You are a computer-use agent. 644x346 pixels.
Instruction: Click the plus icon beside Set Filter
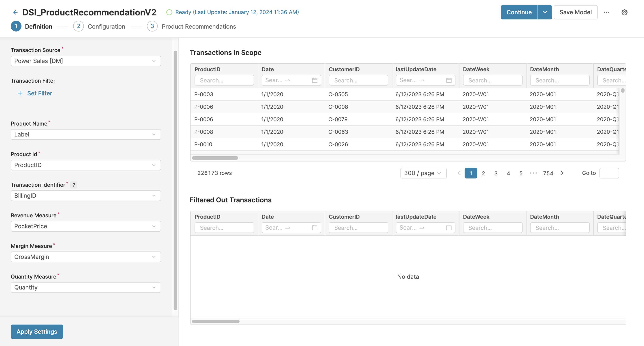20,93
